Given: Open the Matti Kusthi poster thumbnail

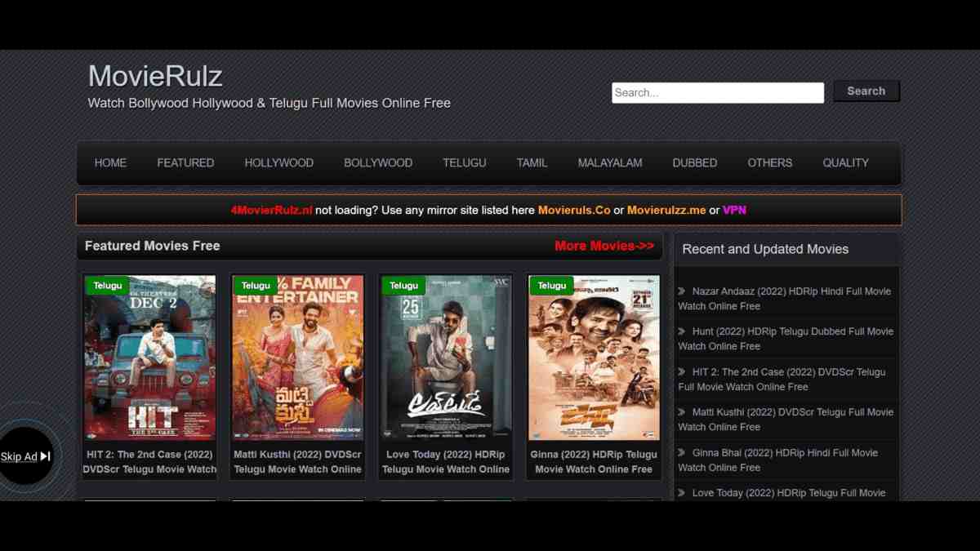Looking at the screenshot, I should coord(297,359).
